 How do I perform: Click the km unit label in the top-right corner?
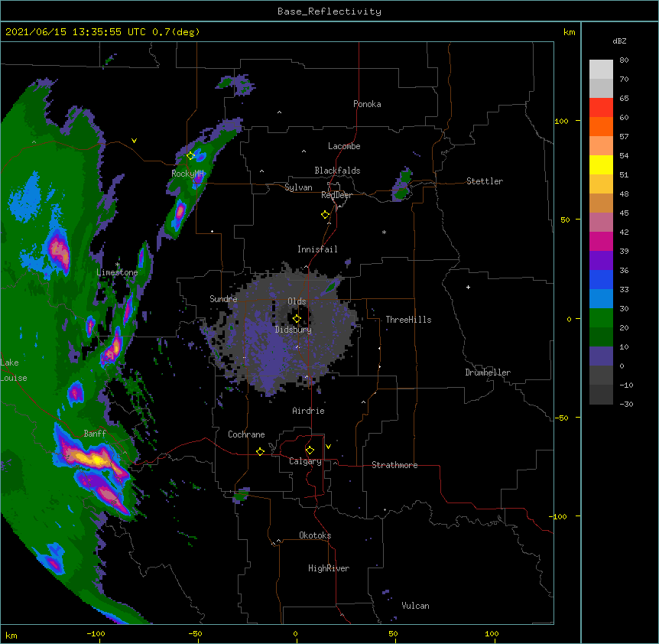(x=569, y=32)
